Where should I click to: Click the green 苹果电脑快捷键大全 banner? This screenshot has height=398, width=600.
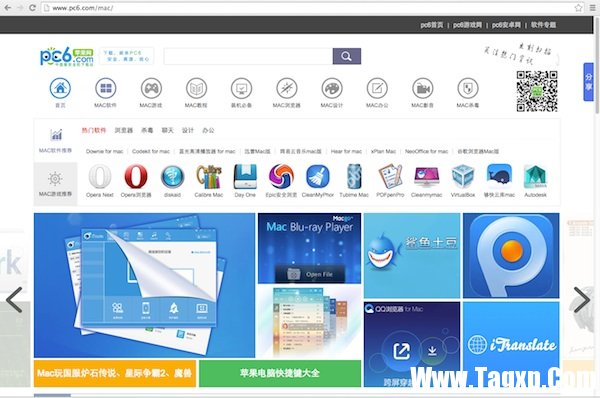point(280,373)
